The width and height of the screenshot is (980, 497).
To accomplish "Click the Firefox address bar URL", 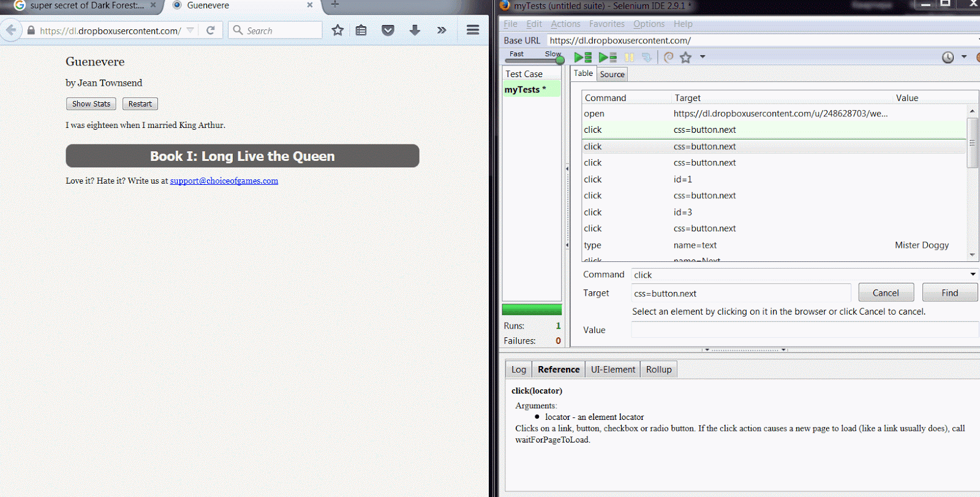I will 110,31.
